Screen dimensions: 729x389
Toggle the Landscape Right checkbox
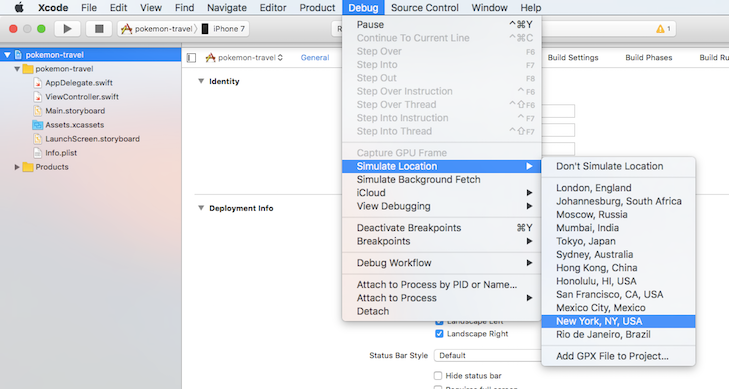click(x=439, y=334)
